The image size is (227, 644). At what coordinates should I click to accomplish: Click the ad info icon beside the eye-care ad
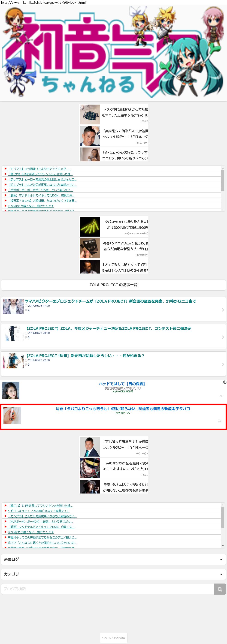point(224,382)
